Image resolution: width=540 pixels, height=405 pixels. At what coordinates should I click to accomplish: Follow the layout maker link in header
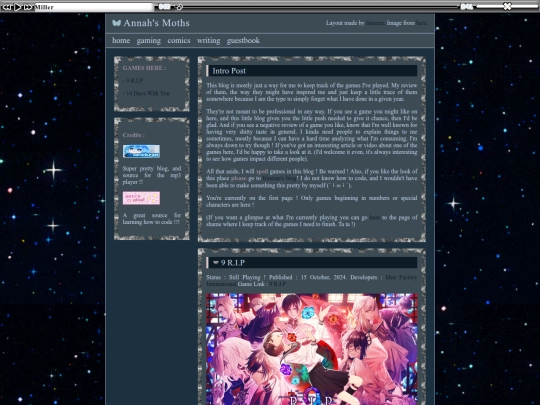[375, 23]
